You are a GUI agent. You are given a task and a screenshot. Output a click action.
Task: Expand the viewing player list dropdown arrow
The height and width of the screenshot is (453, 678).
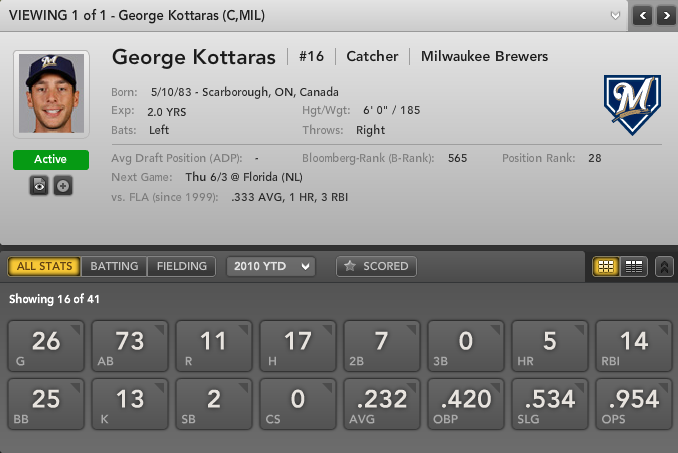point(616,16)
